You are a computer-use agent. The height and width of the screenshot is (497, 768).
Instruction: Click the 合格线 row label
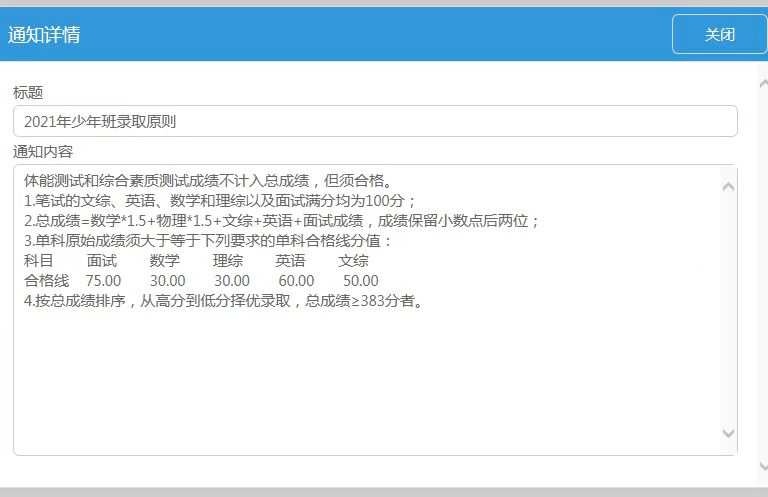point(47,281)
